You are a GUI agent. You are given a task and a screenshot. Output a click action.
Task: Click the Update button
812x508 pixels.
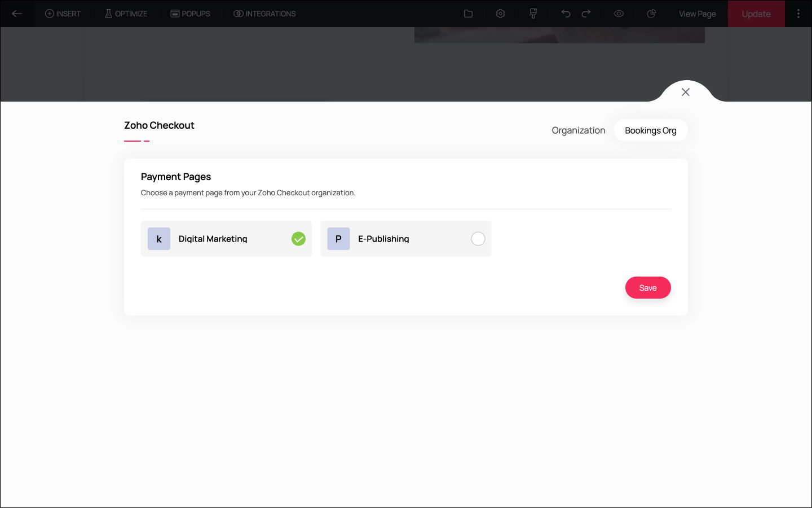pos(756,14)
